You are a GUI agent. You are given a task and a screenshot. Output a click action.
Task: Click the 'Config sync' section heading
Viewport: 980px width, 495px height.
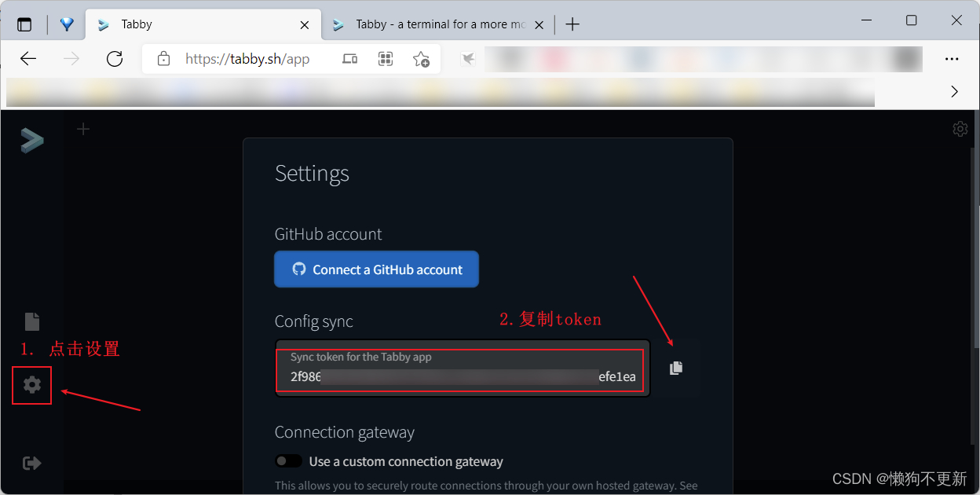coord(314,321)
